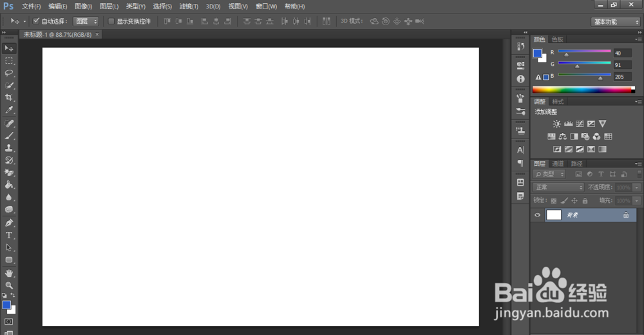Select the Lasso tool
This screenshot has width=644, height=335.
click(8, 73)
